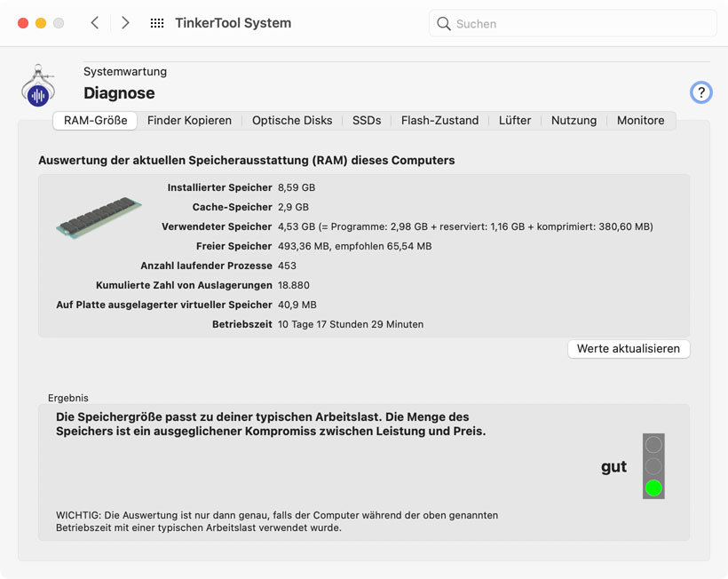728x579 pixels.
Task: Click the 'gut' rating label
Action: click(x=613, y=466)
